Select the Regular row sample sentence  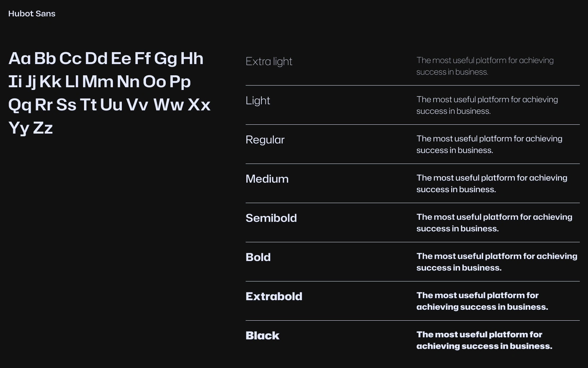489,144
